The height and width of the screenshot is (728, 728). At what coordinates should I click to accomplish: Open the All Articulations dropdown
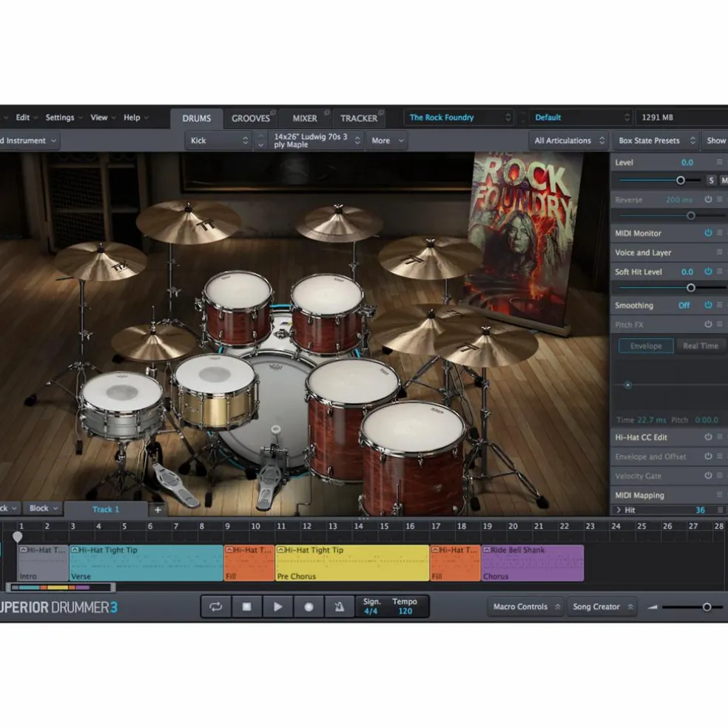(x=569, y=141)
